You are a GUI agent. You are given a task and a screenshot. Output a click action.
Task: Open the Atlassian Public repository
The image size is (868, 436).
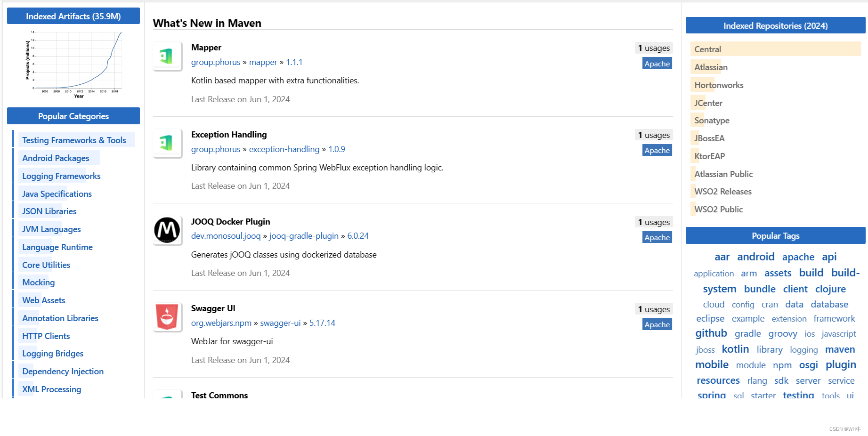[723, 174]
